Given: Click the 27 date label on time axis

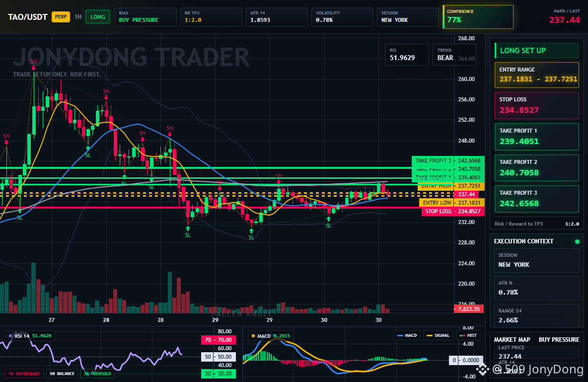Looking at the screenshot, I should pyautogui.click(x=51, y=320).
